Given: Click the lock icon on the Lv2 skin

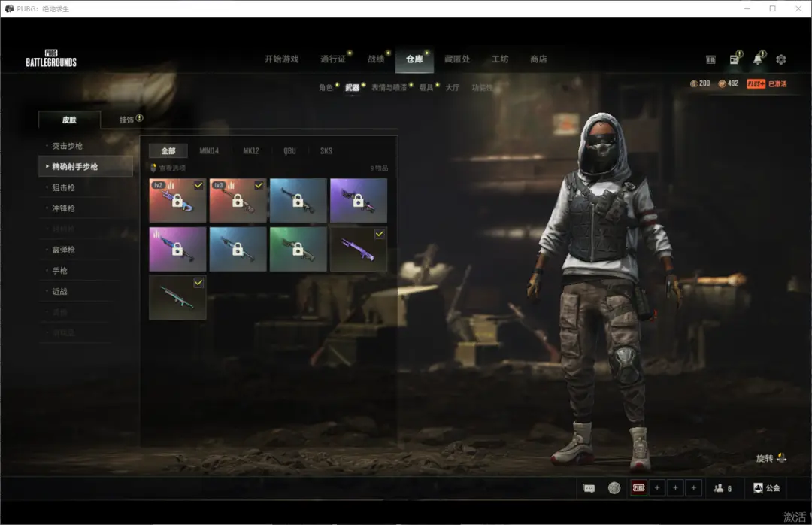Looking at the screenshot, I should (177, 201).
